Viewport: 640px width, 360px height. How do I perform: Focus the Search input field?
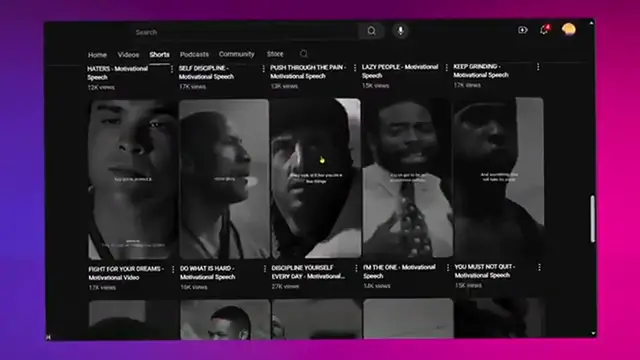[x=245, y=32]
